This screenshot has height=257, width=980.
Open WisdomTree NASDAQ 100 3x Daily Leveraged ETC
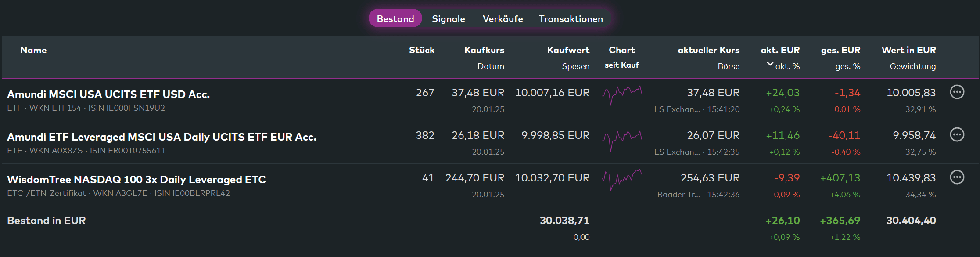coord(136,180)
